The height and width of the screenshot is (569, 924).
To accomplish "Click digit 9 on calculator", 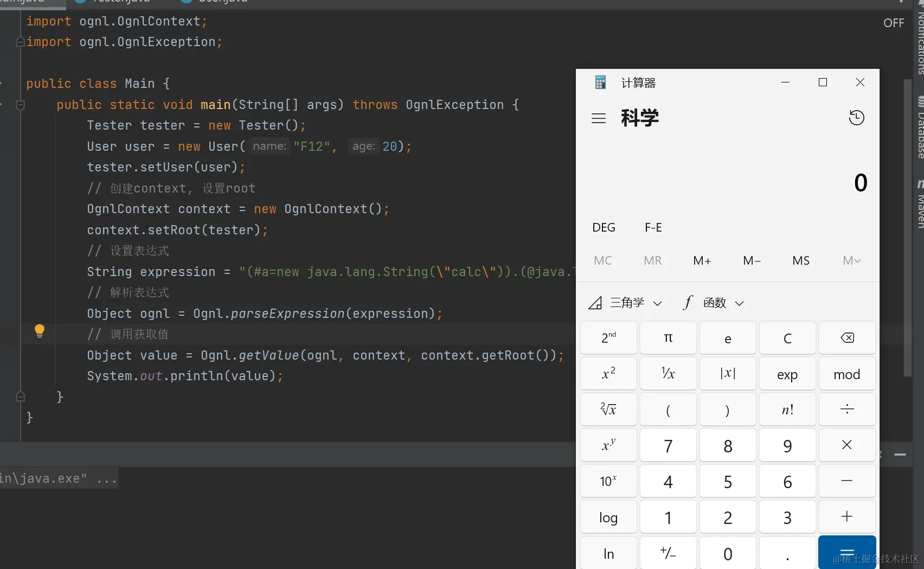I will click(x=787, y=445).
